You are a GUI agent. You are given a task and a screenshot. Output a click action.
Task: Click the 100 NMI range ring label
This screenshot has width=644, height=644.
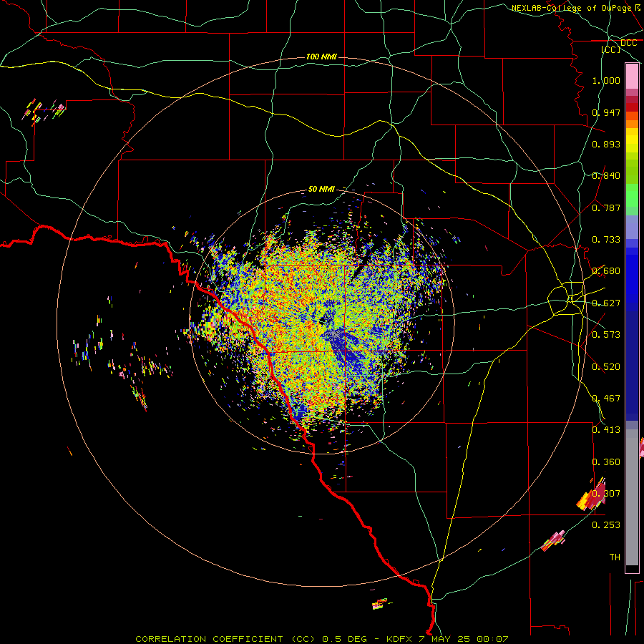pyautogui.click(x=321, y=57)
